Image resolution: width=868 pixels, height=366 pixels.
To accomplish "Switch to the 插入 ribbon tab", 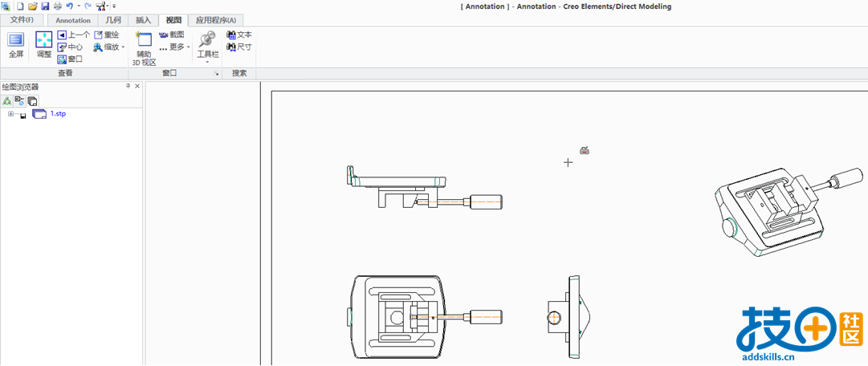I will tap(143, 21).
